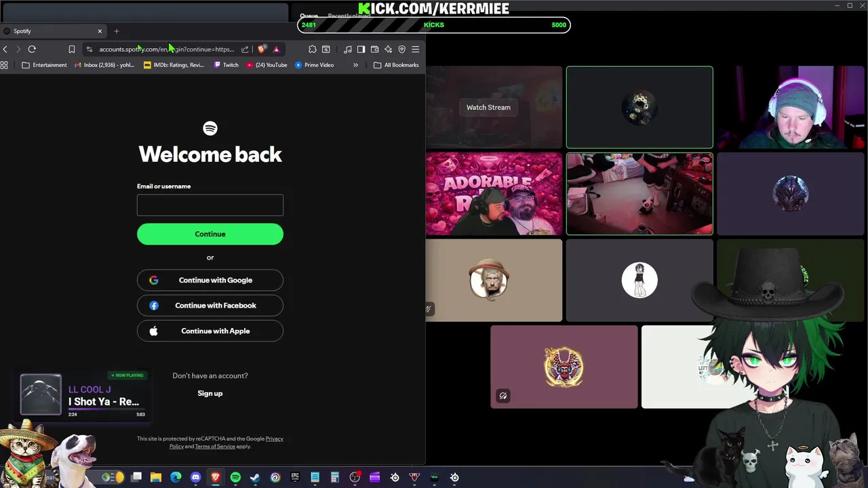
Task: Select the old man with hat avatar tile
Action: [494, 280]
